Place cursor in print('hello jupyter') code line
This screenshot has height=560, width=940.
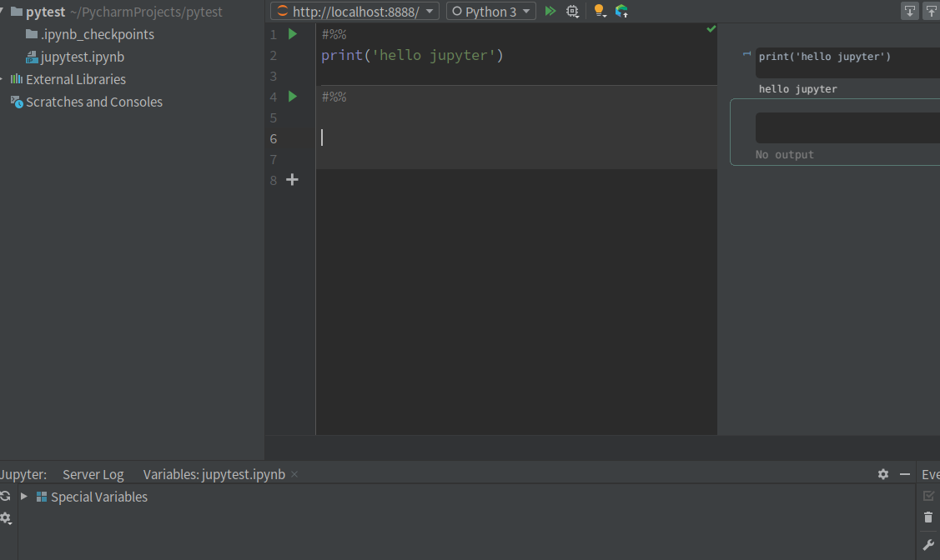[x=412, y=55]
